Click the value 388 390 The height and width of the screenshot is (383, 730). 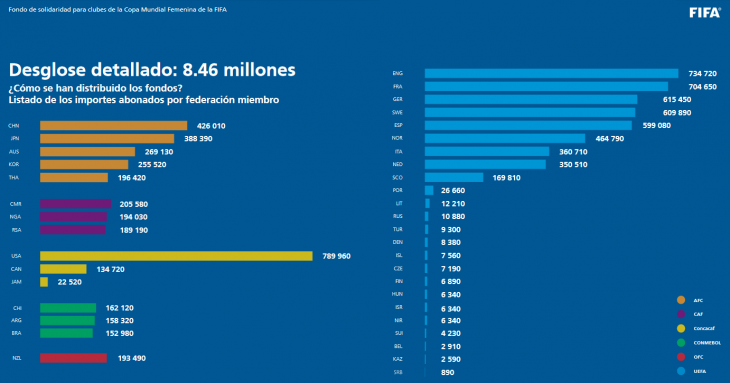198,139
